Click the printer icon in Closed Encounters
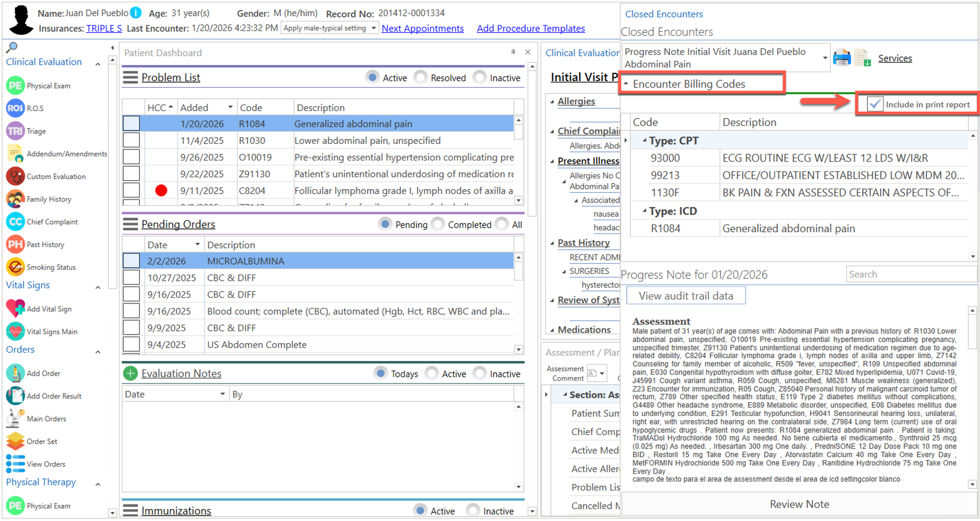 pos(841,58)
